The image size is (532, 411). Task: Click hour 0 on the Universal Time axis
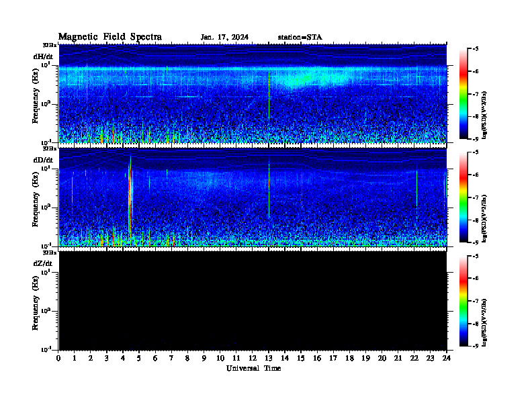tap(58, 358)
